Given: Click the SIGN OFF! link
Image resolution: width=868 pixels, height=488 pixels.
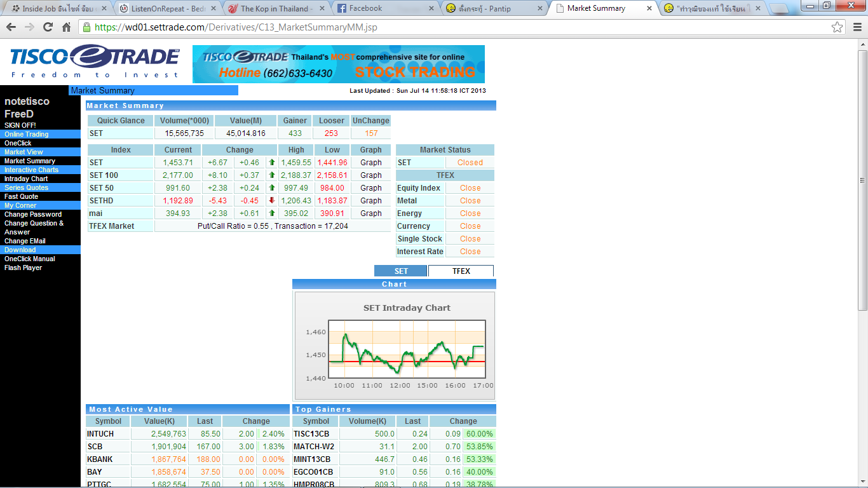Looking at the screenshot, I should (20, 125).
